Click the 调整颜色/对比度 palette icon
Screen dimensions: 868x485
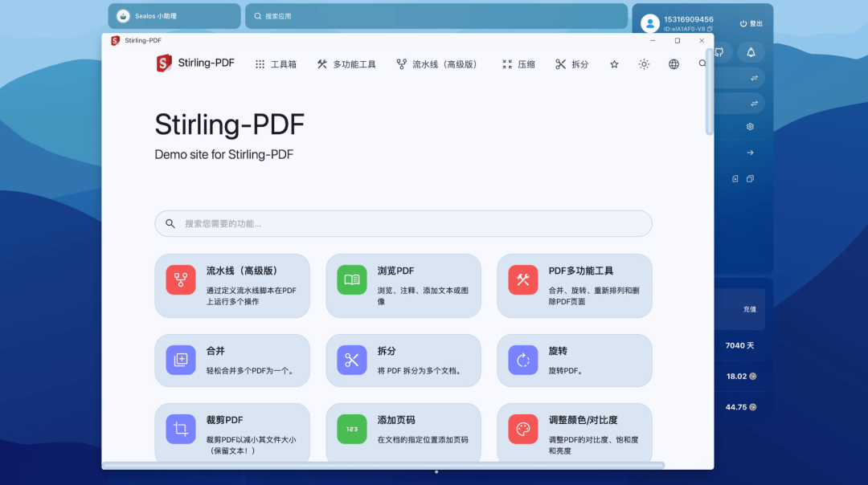point(523,429)
